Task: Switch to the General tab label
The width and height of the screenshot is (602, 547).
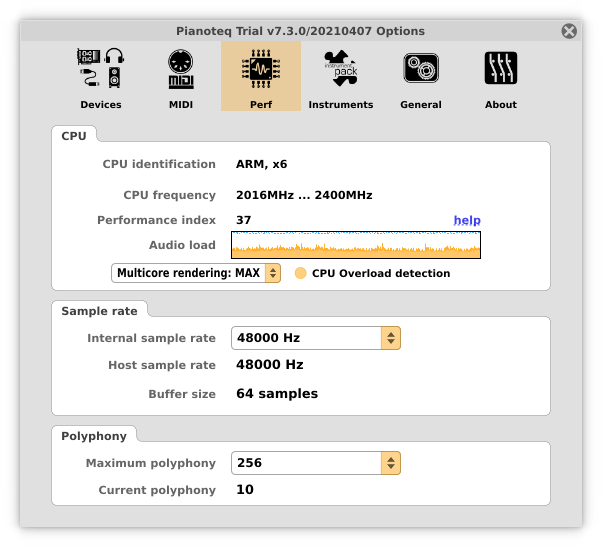Action: coord(421,105)
